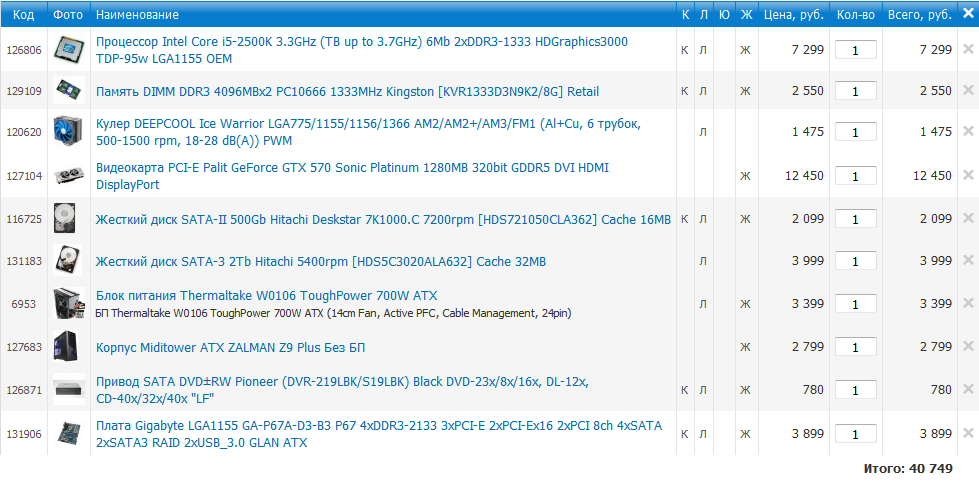
Task: Focus quantity box for ZALMAN case
Action: 855,347
